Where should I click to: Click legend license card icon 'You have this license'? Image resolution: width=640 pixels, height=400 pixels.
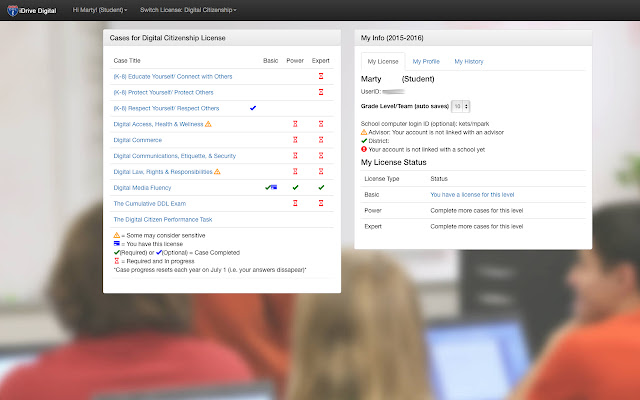[117, 244]
